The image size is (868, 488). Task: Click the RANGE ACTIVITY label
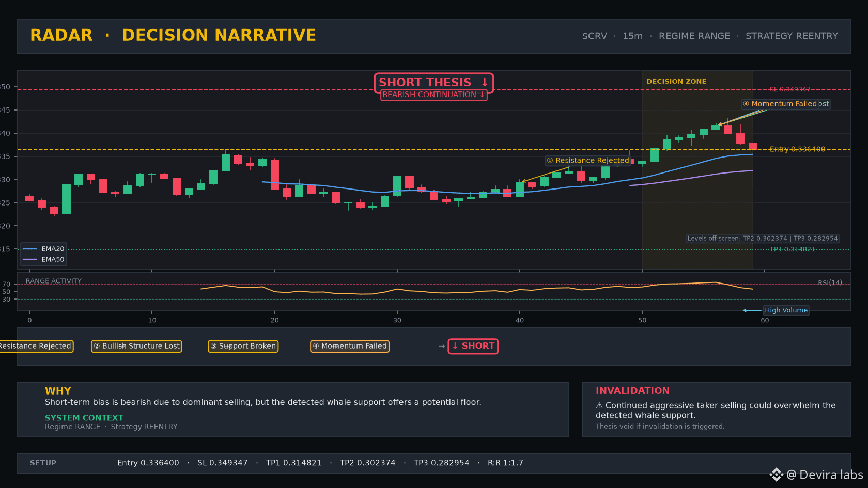54,281
